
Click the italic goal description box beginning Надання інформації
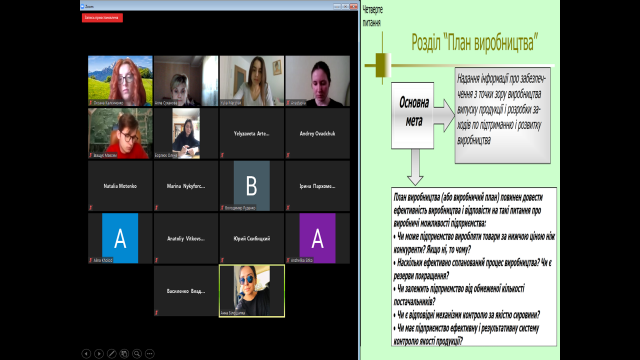pyautogui.click(x=503, y=116)
